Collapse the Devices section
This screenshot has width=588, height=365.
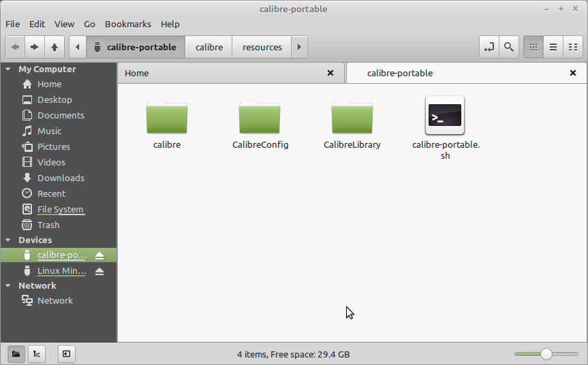8,240
